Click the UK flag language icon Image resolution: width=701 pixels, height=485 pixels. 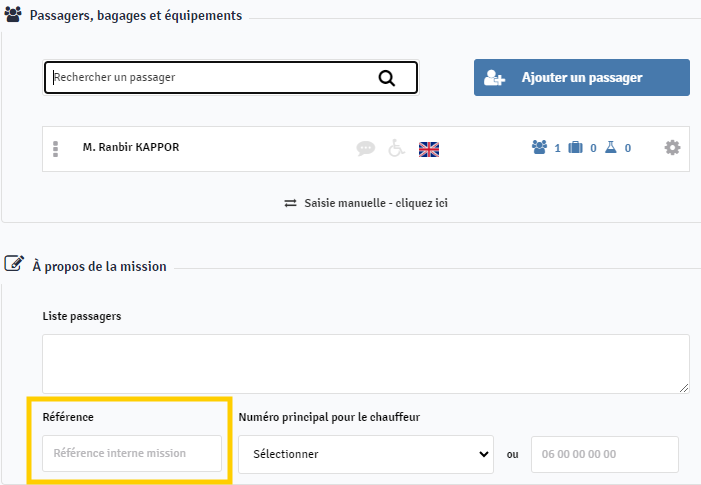pyautogui.click(x=429, y=149)
